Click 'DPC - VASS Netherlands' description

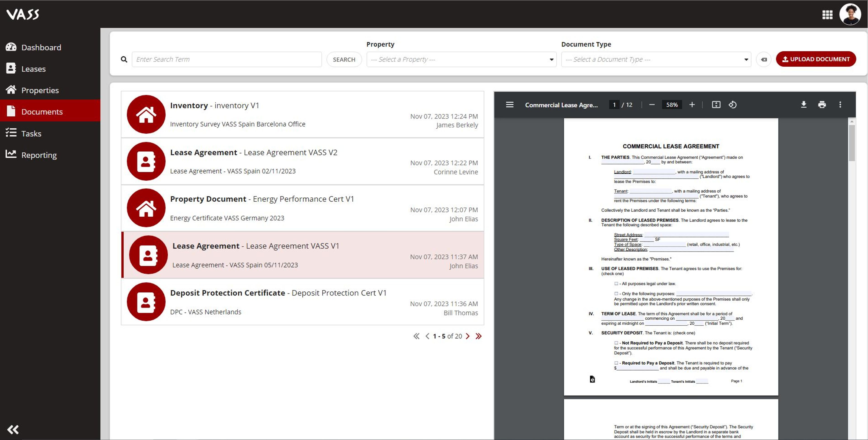[x=205, y=312]
